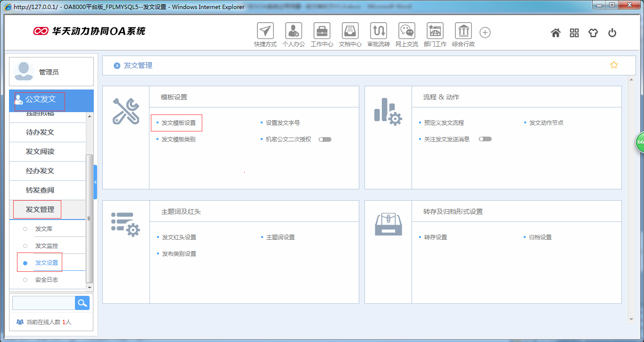
Task: Click the plus icon to add a shortcut
Action: pyautogui.click(x=485, y=32)
